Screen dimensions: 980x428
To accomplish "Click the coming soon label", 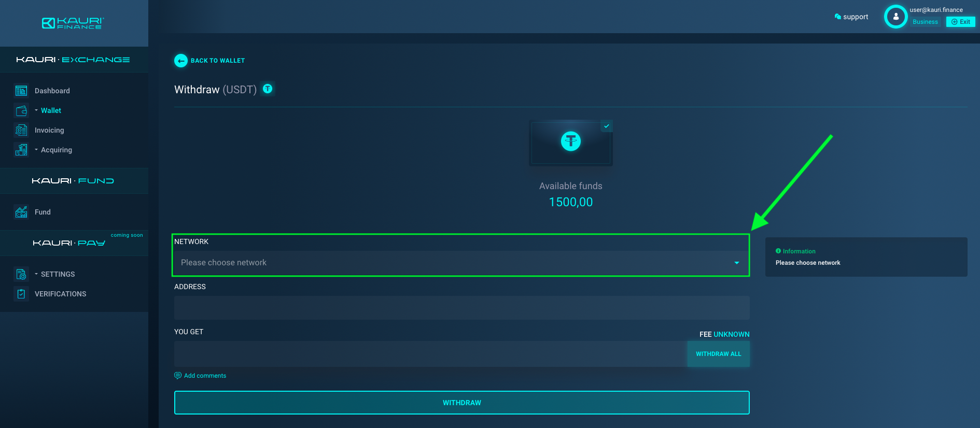I will click(127, 235).
